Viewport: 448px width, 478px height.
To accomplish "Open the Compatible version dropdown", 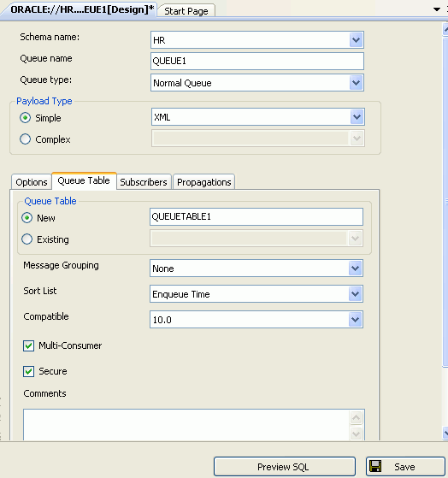I will pos(355,320).
